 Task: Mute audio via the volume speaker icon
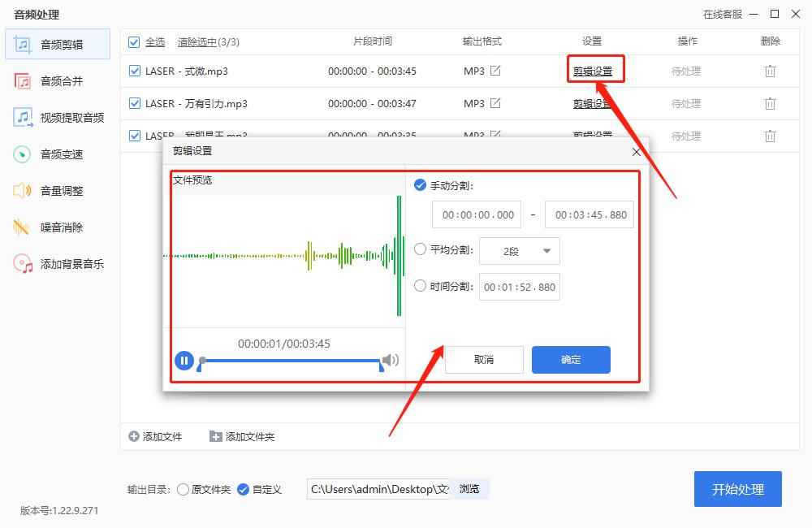tap(390, 361)
